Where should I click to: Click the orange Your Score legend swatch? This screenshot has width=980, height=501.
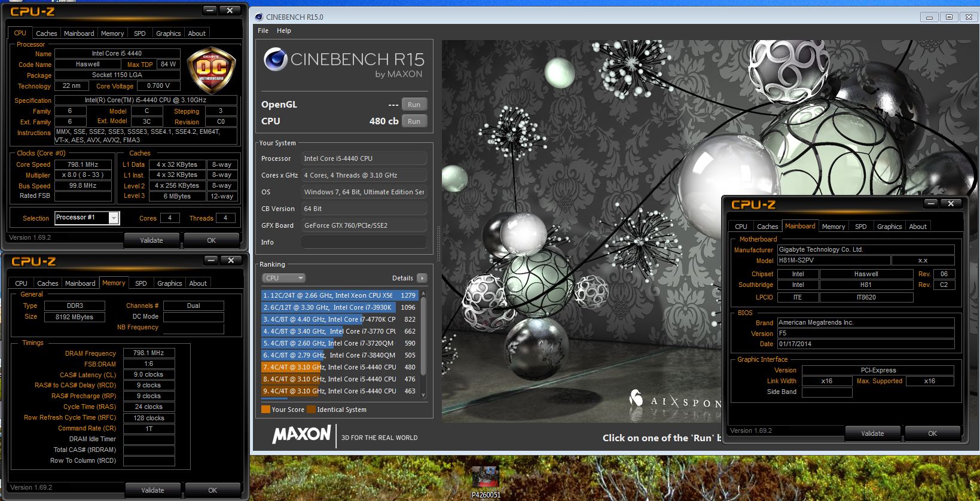coord(265,410)
